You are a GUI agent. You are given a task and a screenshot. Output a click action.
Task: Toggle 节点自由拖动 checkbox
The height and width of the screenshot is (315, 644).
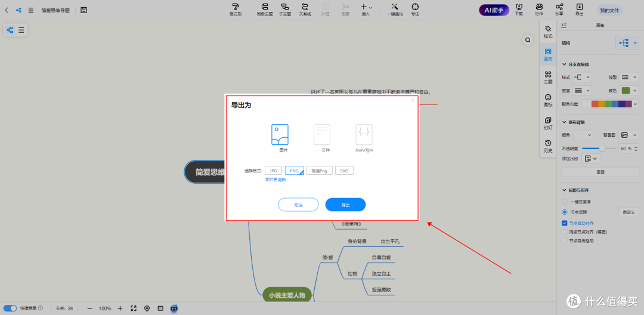click(564, 240)
